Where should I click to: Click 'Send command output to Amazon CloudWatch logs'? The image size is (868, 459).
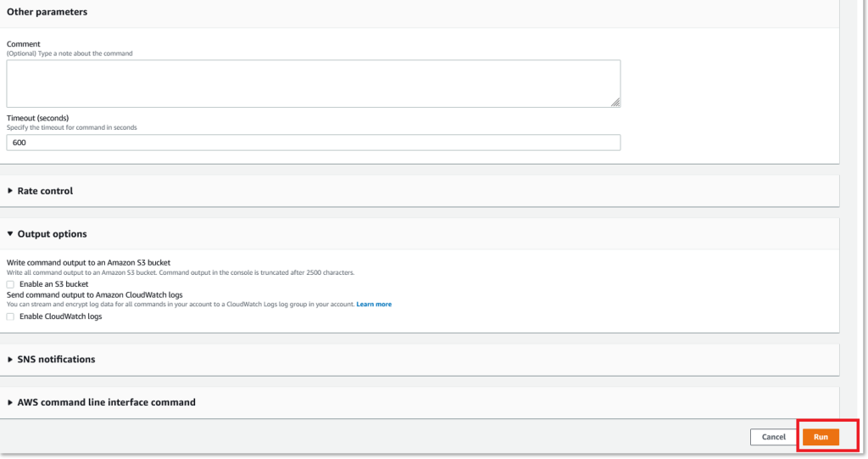(x=95, y=295)
